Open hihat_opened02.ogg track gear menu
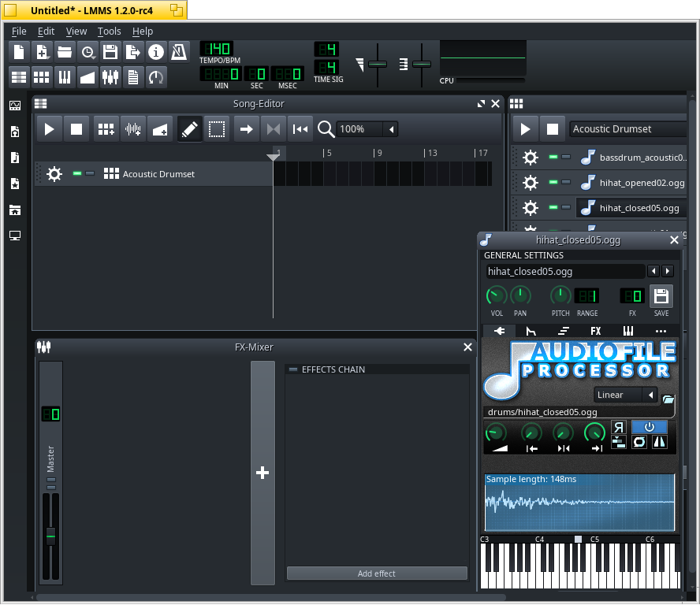 point(531,183)
